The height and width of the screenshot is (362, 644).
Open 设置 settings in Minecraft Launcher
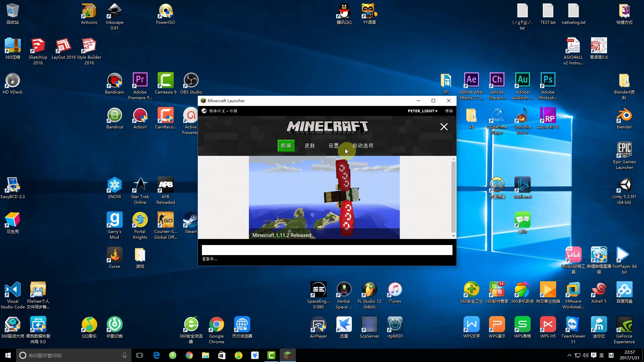[333, 145]
